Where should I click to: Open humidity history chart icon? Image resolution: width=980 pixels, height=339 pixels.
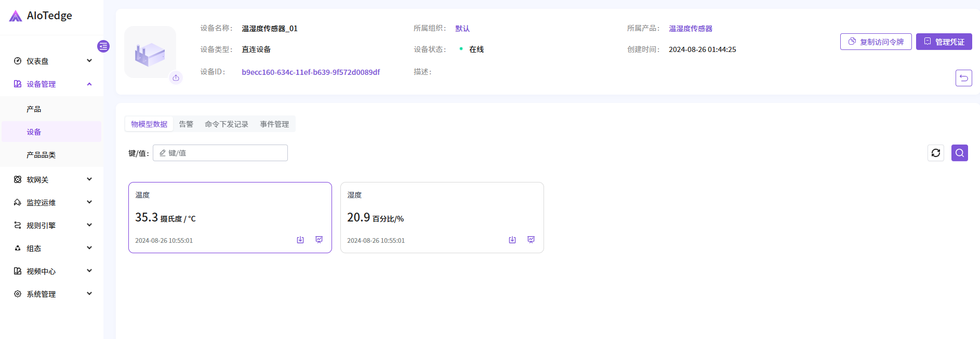pos(531,240)
